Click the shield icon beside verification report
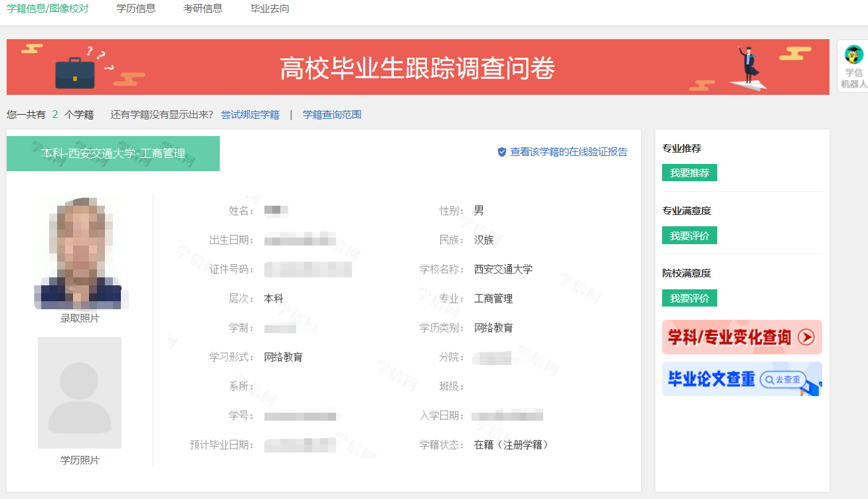The height and width of the screenshot is (499, 868). 502,152
